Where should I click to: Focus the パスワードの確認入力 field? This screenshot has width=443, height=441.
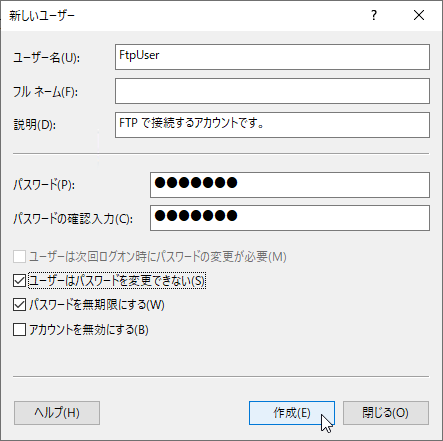[290, 218]
